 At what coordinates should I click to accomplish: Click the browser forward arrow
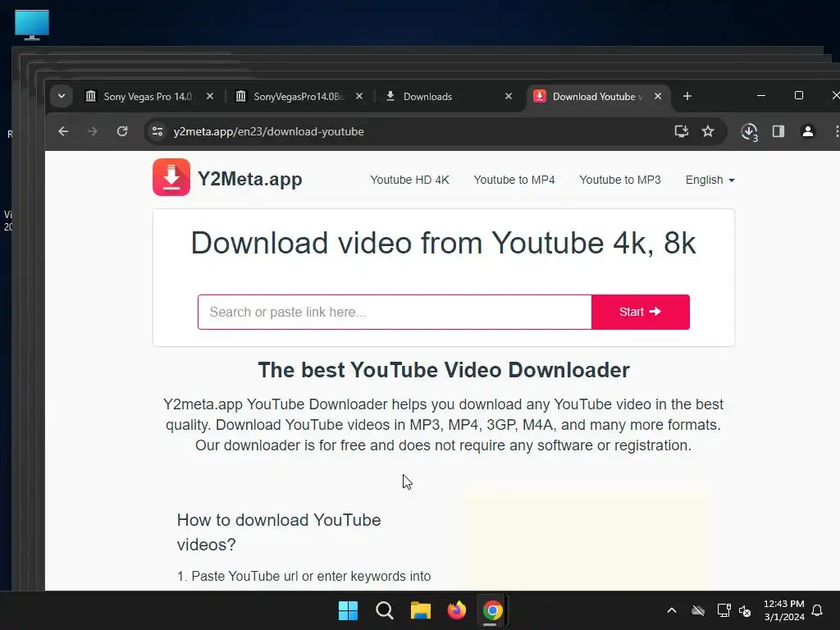(93, 131)
